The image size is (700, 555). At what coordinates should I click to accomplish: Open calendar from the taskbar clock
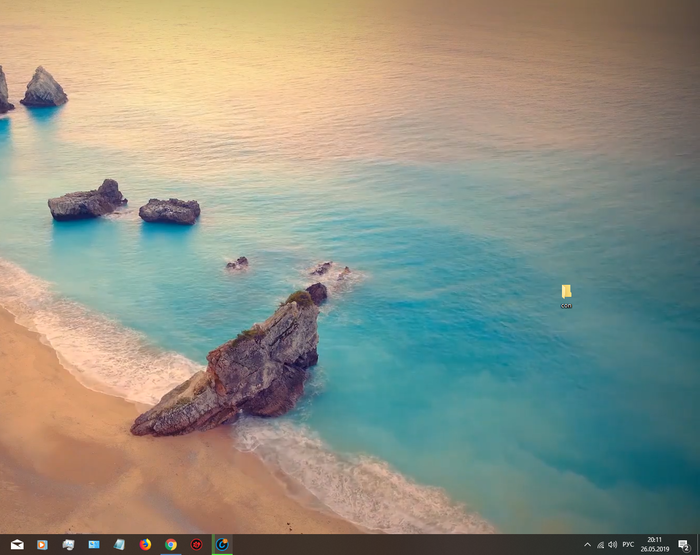click(655, 545)
